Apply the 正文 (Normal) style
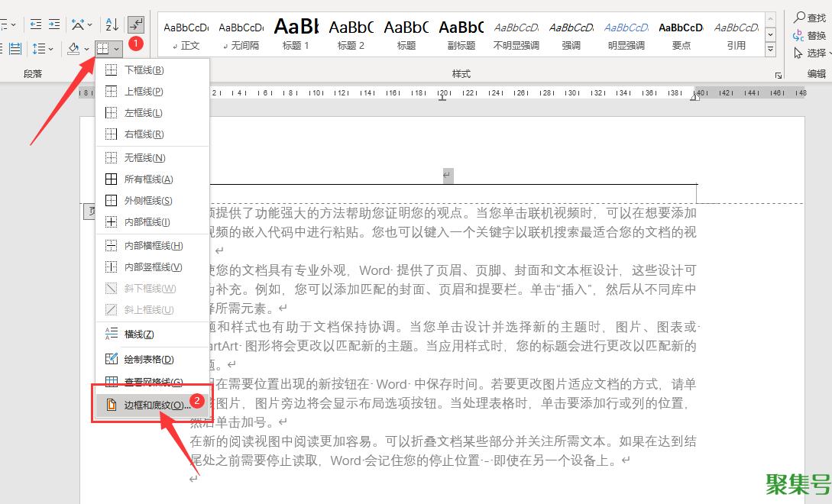The width and height of the screenshot is (832, 504). click(186, 34)
